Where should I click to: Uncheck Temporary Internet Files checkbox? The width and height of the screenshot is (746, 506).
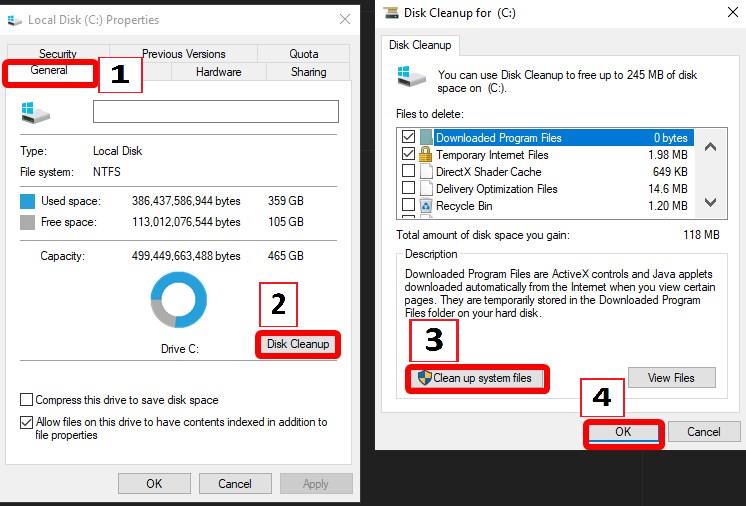(x=408, y=154)
